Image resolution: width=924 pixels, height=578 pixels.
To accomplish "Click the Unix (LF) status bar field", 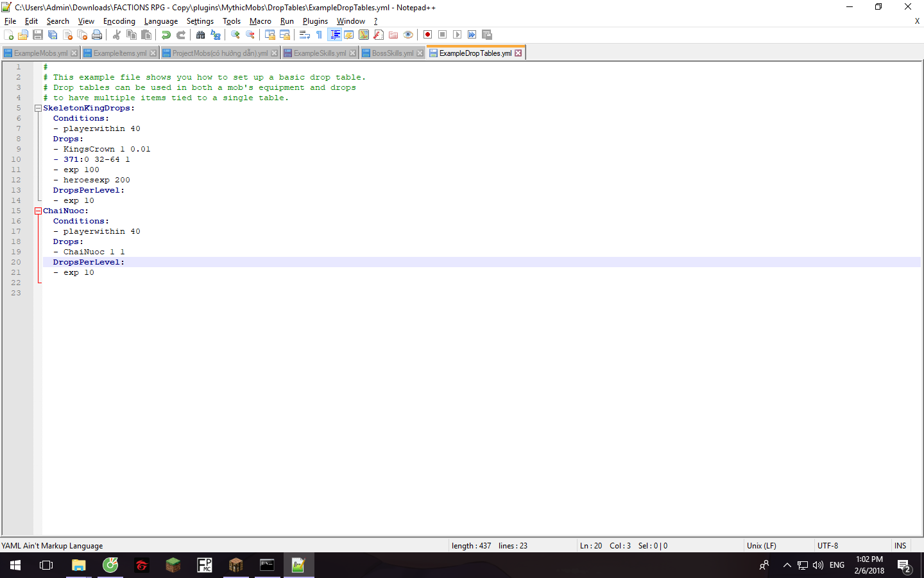I will click(x=762, y=546).
